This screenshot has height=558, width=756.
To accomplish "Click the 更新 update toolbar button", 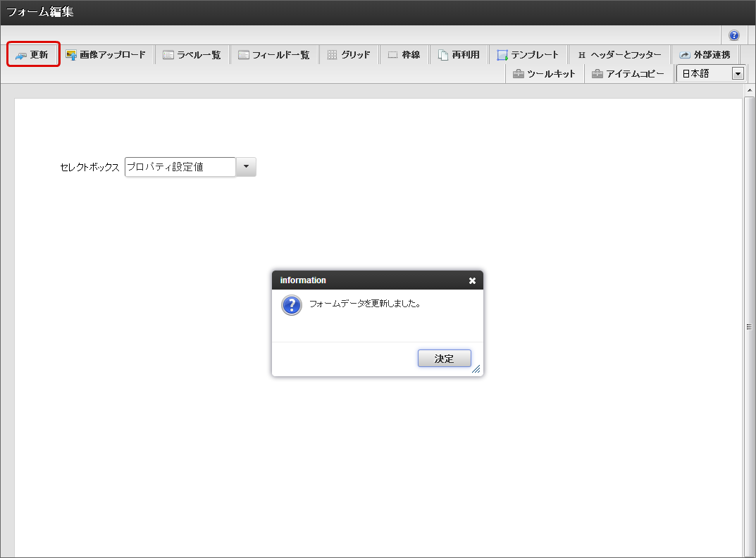I will tap(33, 54).
